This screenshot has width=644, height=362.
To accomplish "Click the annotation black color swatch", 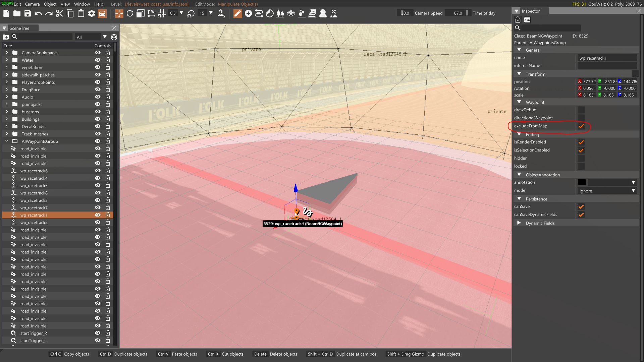I will pos(582,182).
